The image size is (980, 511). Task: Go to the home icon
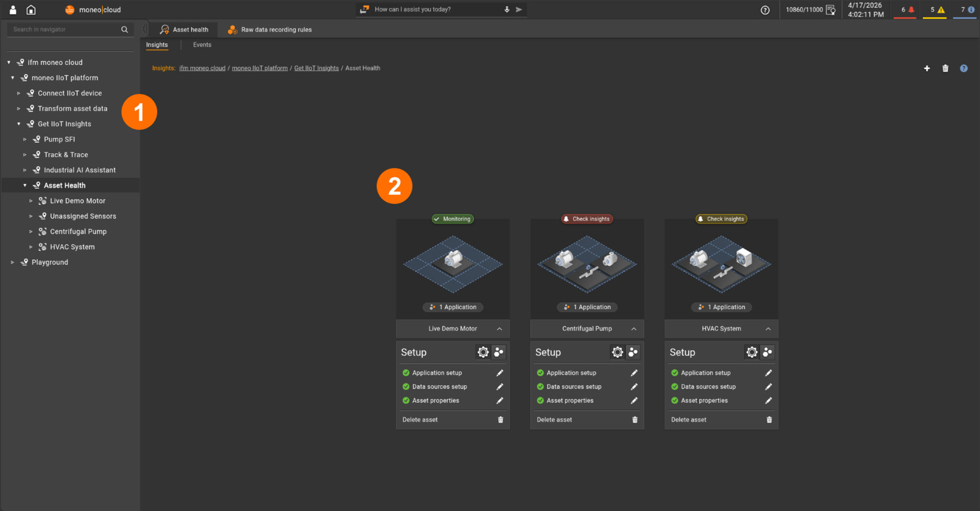pyautogui.click(x=31, y=10)
